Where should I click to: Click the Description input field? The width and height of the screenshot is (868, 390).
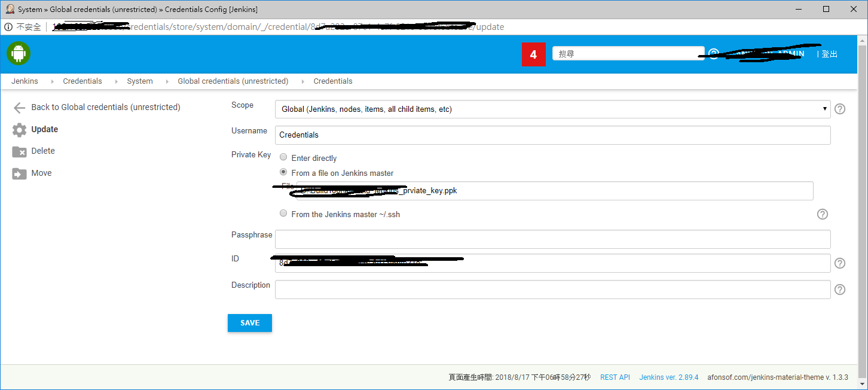pyautogui.click(x=552, y=290)
